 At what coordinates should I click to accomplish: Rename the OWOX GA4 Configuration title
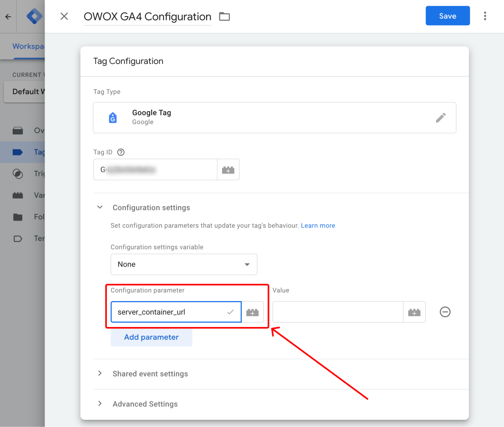pyautogui.click(x=147, y=17)
